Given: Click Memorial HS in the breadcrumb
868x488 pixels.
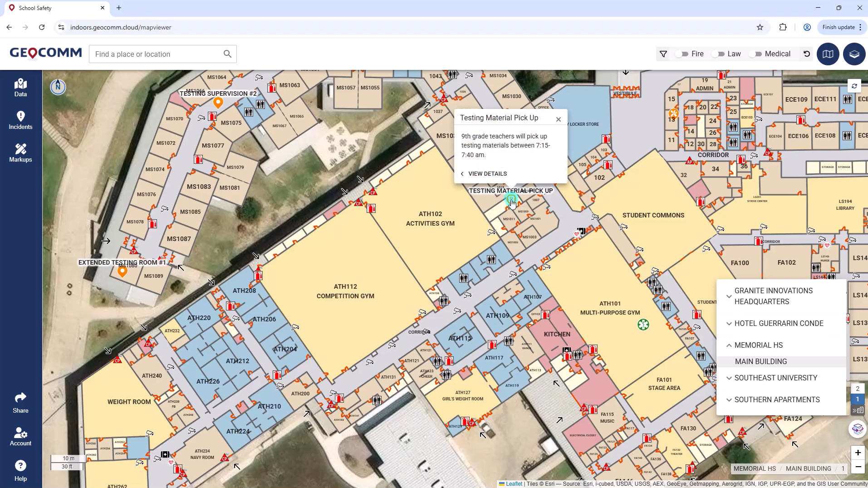Looking at the screenshot, I should [755, 468].
